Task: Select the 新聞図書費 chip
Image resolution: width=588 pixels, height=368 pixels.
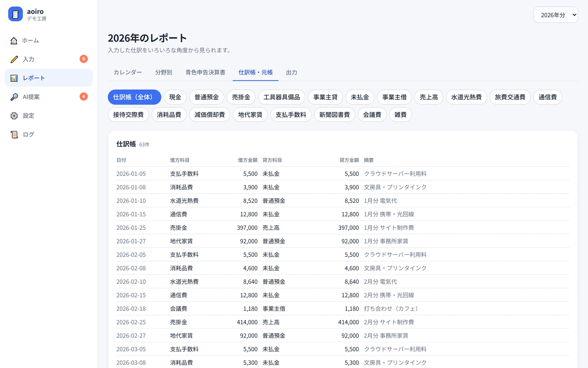Action: pos(335,114)
